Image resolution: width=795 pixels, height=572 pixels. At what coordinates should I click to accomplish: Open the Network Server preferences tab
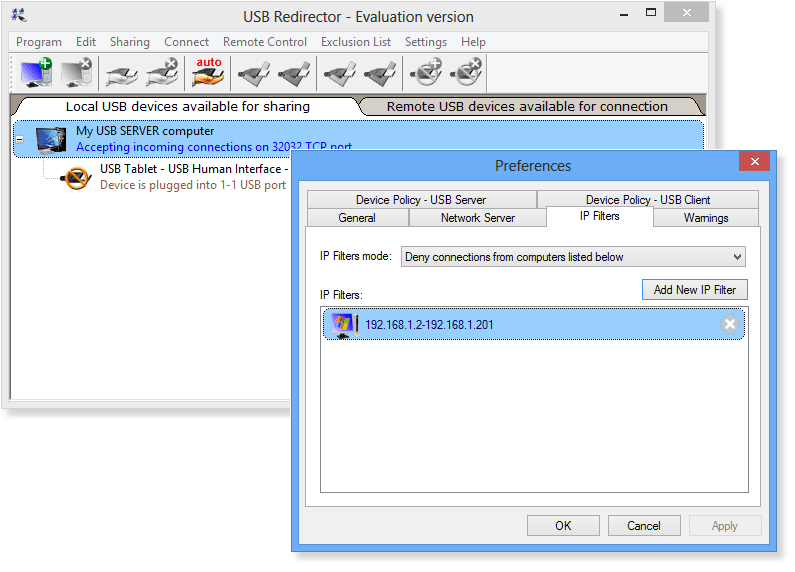point(478,218)
